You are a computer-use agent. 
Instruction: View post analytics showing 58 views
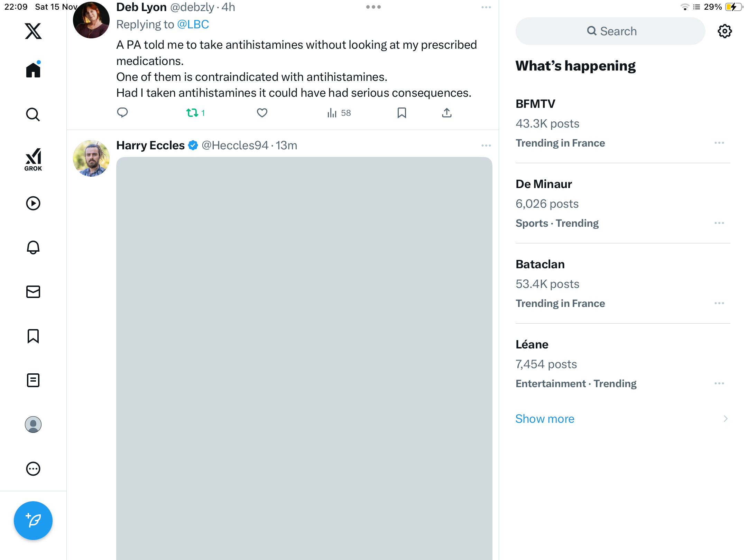click(339, 113)
